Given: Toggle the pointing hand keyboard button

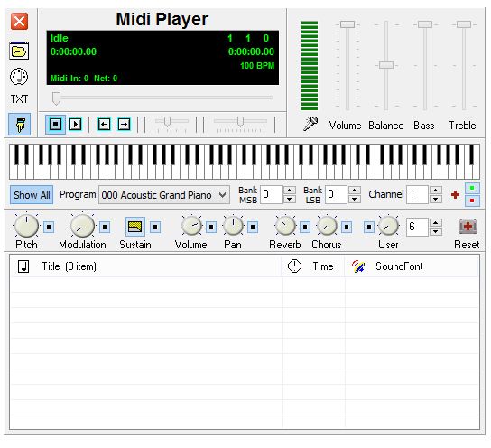Looking at the screenshot, I should [x=20, y=124].
